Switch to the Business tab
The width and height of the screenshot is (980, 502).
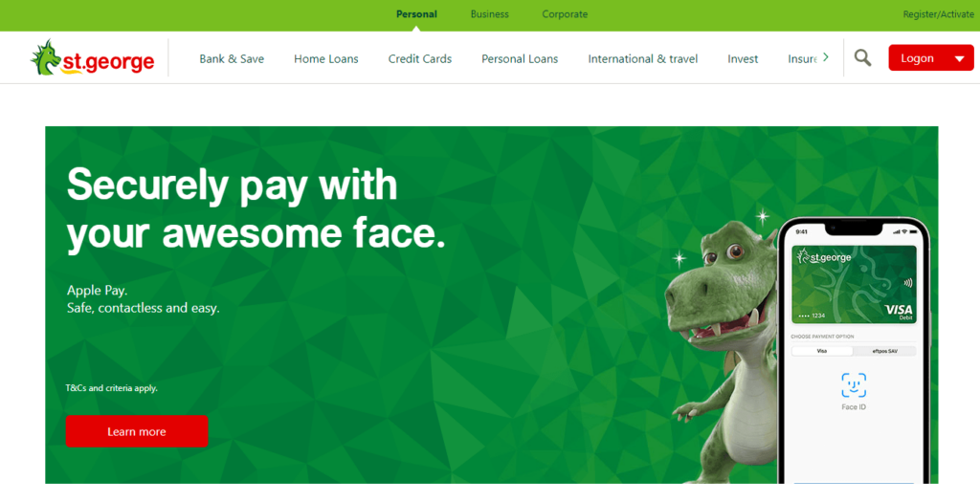pos(489,14)
